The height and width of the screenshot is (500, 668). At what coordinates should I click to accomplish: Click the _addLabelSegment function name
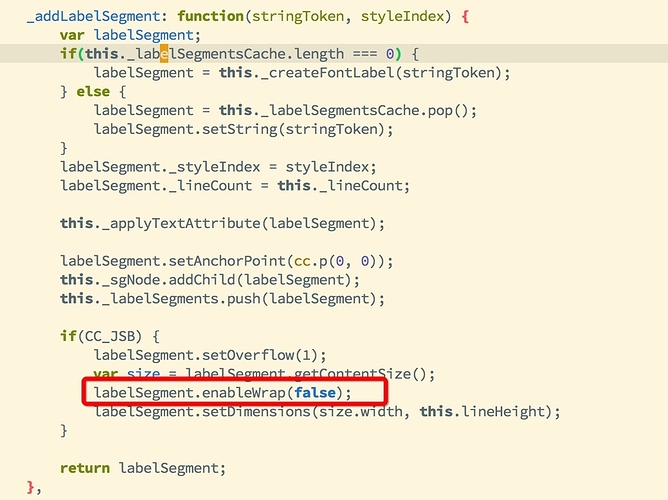pos(93,16)
